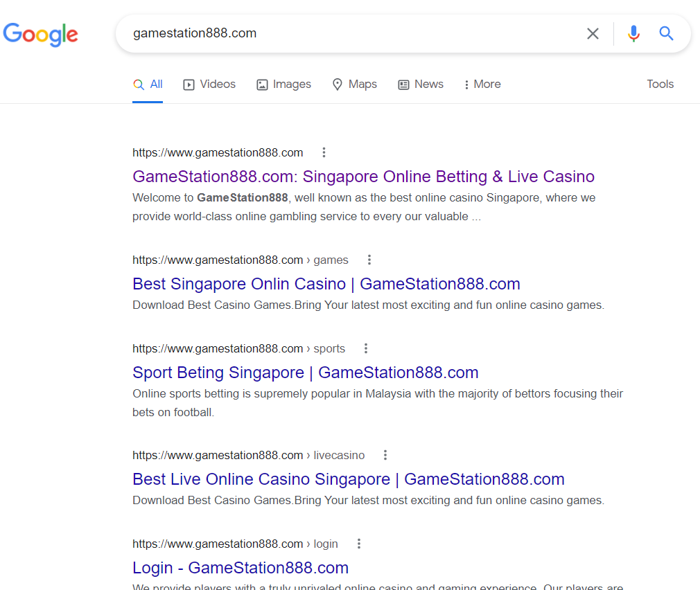Open Sport Beting Singapore result link
The height and width of the screenshot is (590, 700).
pos(305,373)
